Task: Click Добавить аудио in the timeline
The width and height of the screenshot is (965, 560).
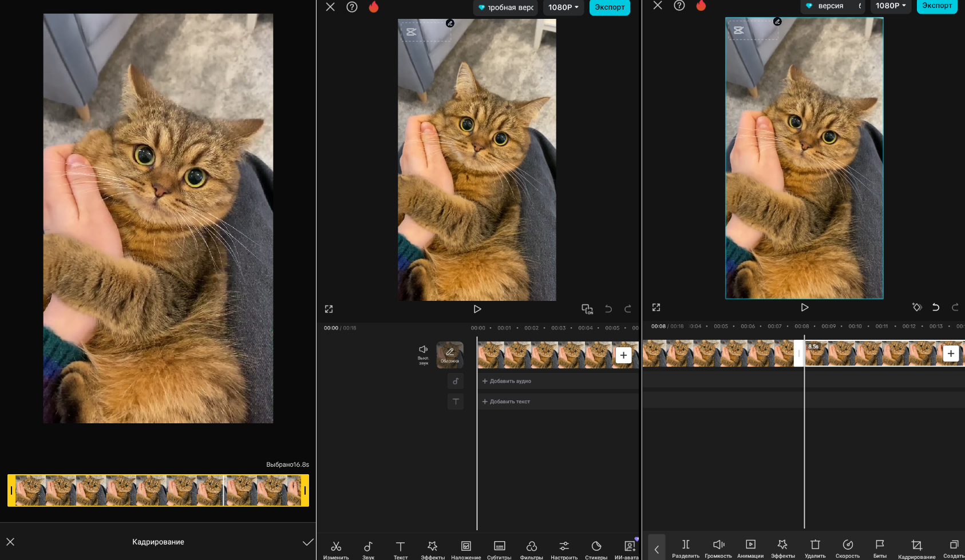Action: click(x=507, y=381)
